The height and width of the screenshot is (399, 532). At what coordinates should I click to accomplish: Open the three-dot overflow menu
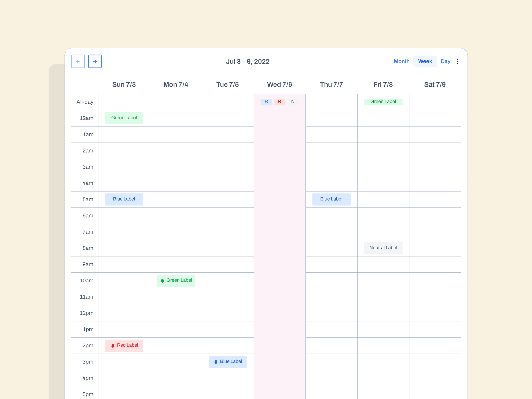pyautogui.click(x=458, y=61)
